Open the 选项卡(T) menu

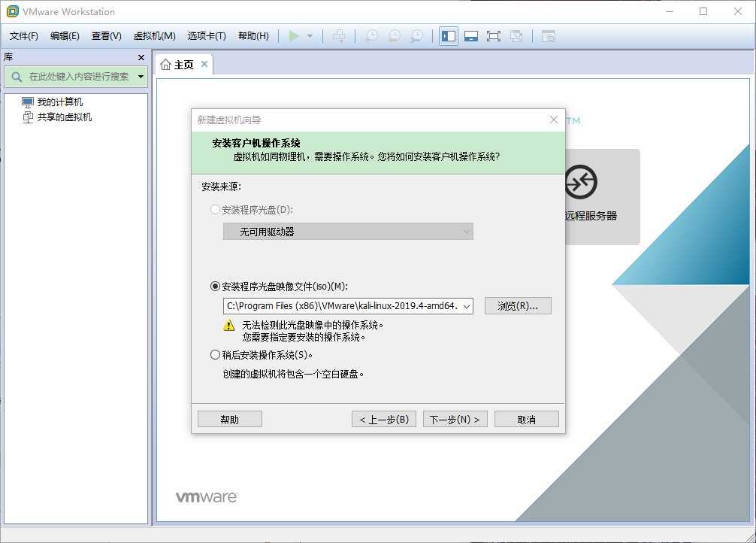[207, 36]
